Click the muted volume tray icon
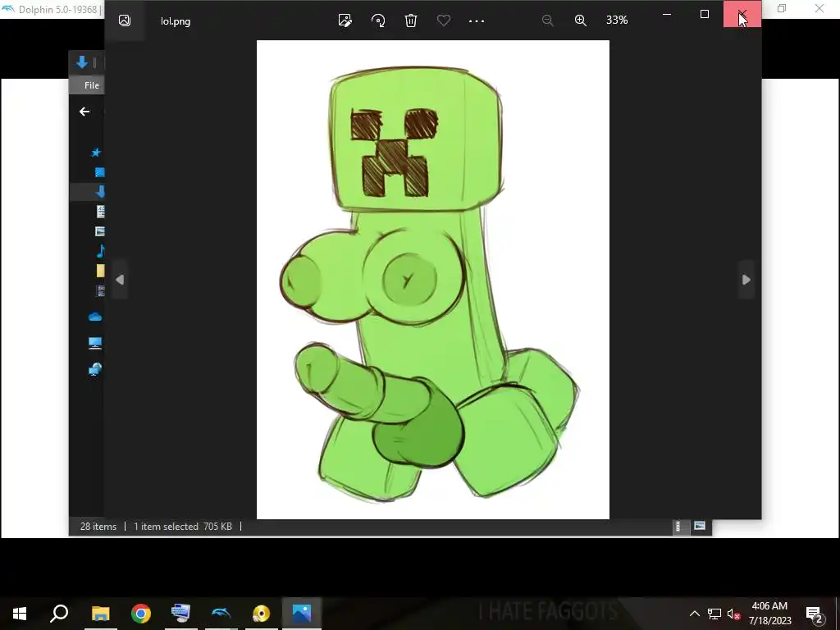This screenshot has height=630, width=840. coord(733,614)
